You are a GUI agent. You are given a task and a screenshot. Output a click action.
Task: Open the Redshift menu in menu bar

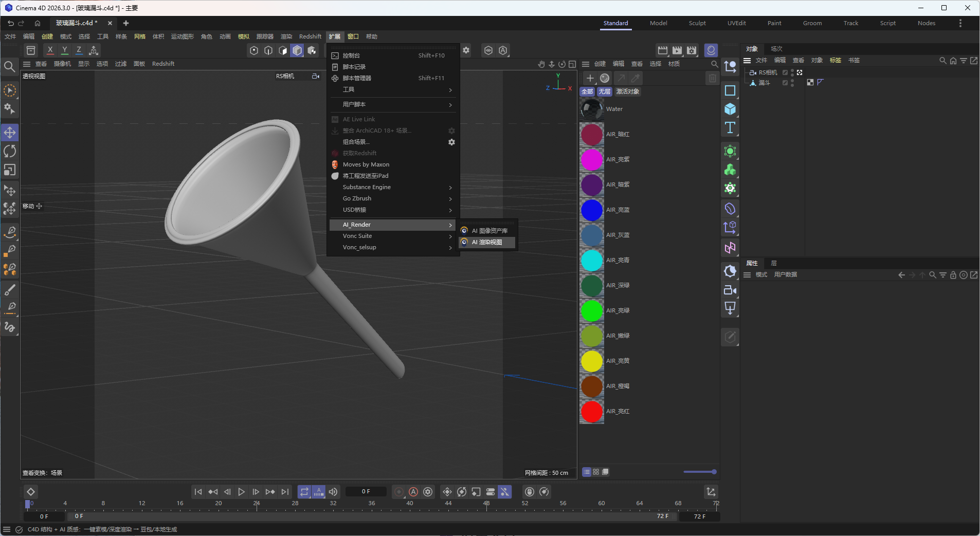tap(310, 36)
